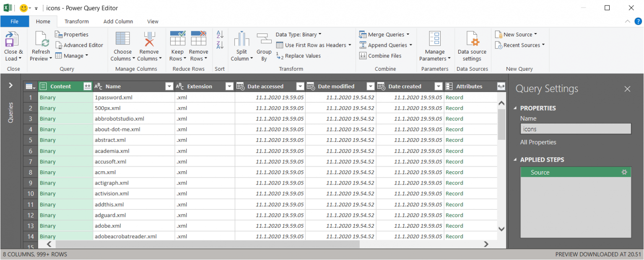Click the Combine Files icon in Content header

(x=87, y=86)
